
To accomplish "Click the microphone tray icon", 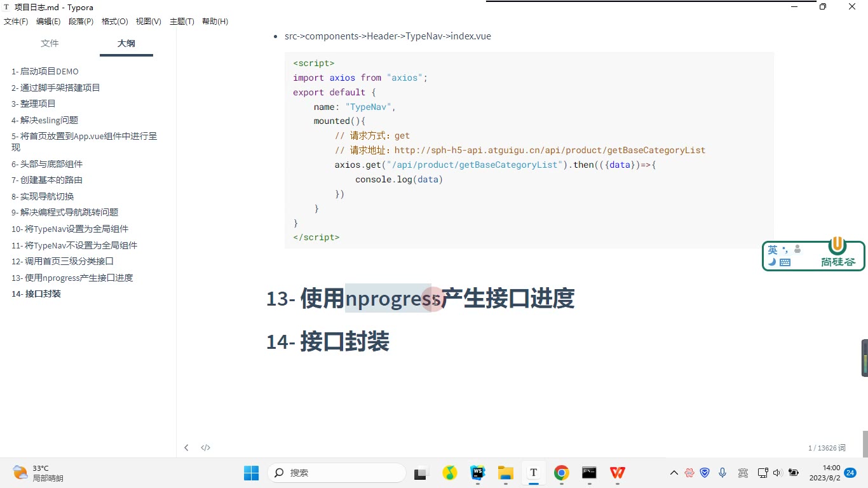I will click(722, 473).
